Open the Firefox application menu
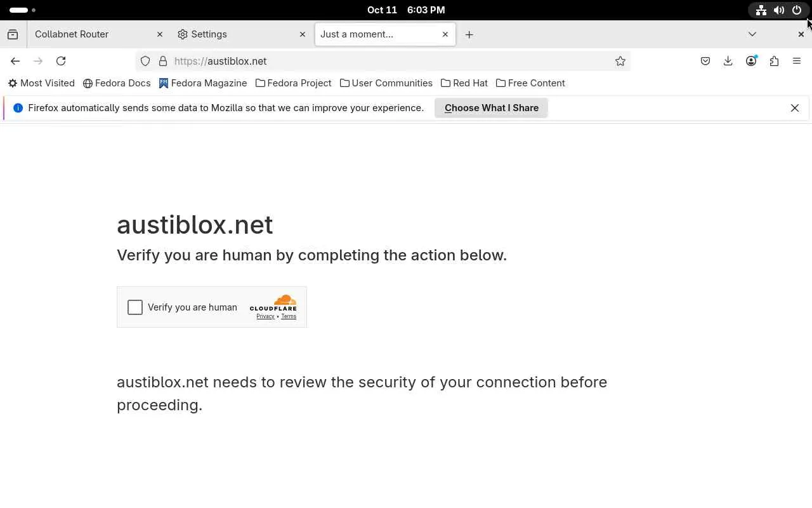The image size is (812, 508). coord(797,61)
